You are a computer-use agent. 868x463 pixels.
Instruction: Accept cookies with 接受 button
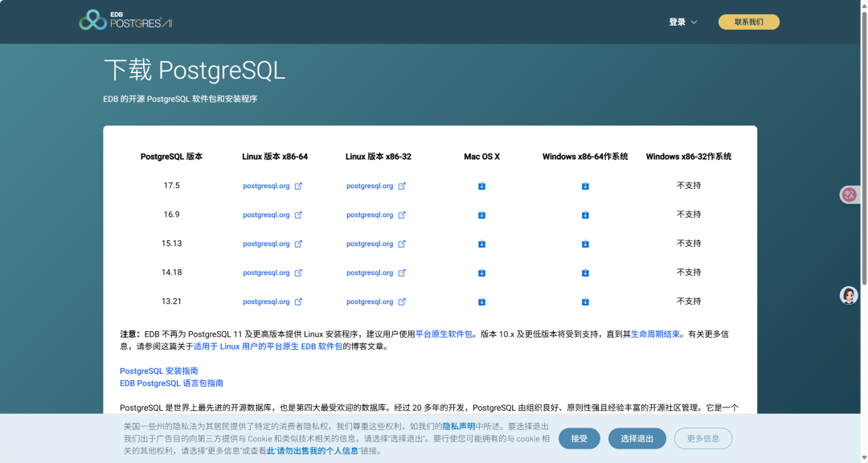pyautogui.click(x=579, y=439)
